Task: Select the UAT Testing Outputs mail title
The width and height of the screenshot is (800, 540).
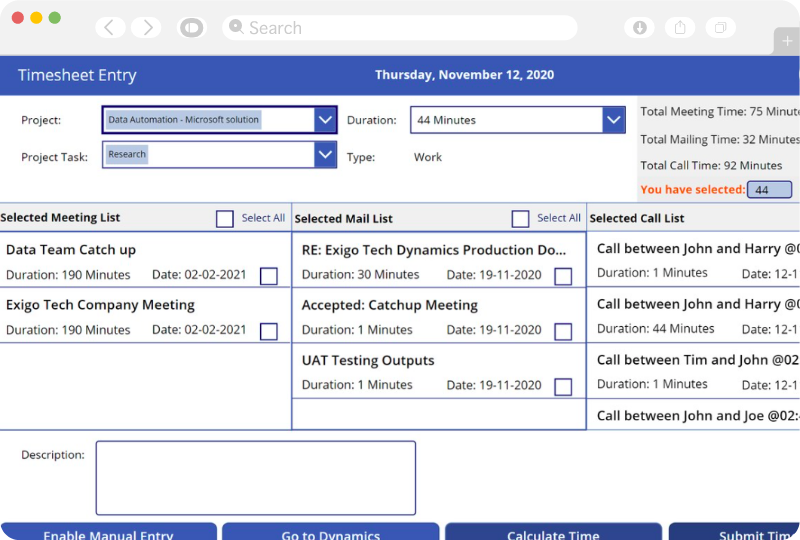Action: pyautogui.click(x=368, y=360)
